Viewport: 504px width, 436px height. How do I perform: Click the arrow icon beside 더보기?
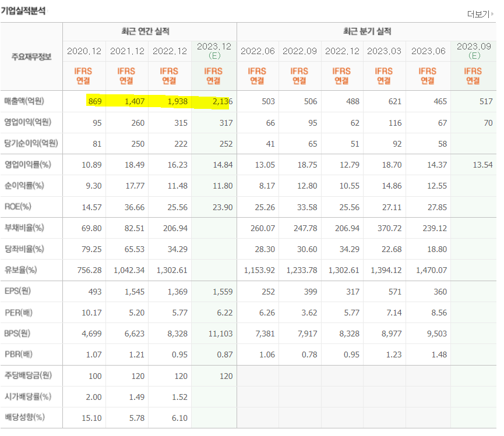[492, 14]
